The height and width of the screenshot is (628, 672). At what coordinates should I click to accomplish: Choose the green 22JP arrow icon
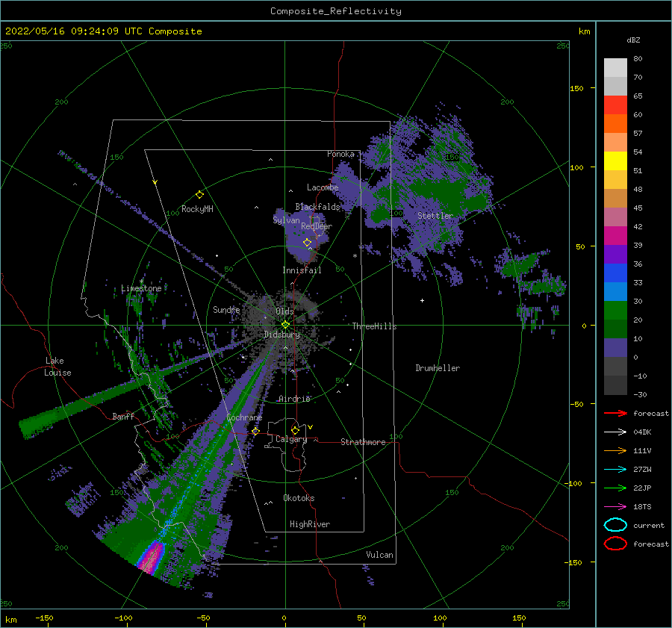click(x=615, y=488)
